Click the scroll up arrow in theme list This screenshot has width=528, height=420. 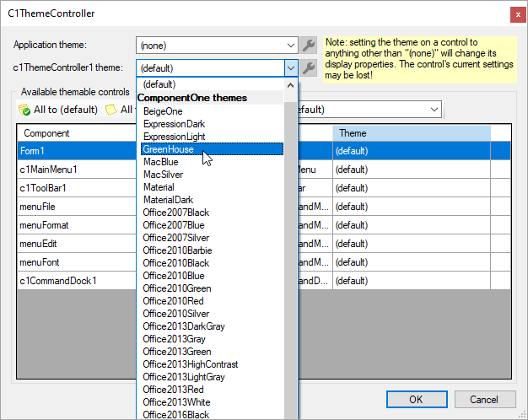292,85
